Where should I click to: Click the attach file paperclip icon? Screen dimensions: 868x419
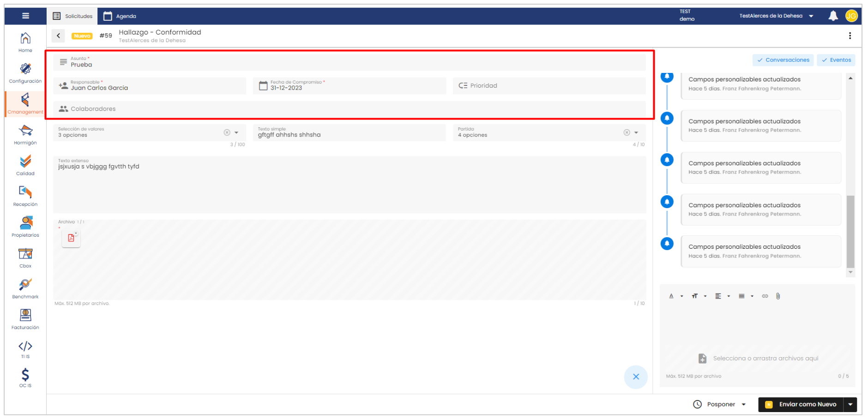(x=778, y=296)
